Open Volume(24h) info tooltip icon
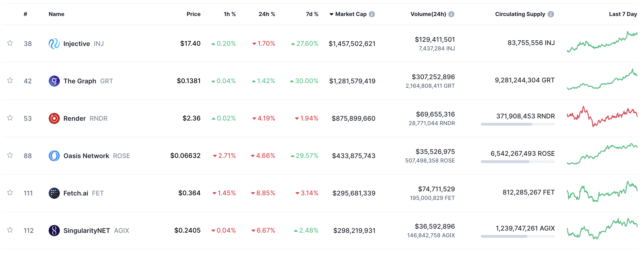Image resolution: width=644 pixels, height=254 pixels. coord(451,14)
